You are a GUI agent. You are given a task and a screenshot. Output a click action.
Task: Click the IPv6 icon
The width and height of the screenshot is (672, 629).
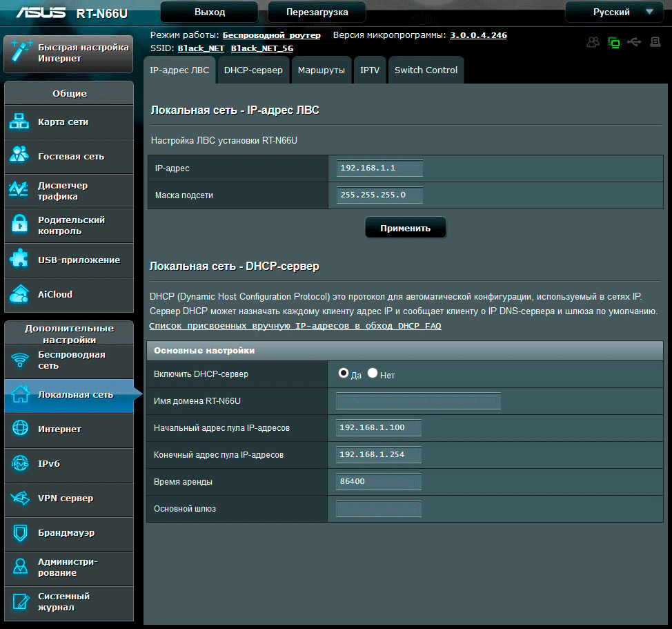pos(20,463)
